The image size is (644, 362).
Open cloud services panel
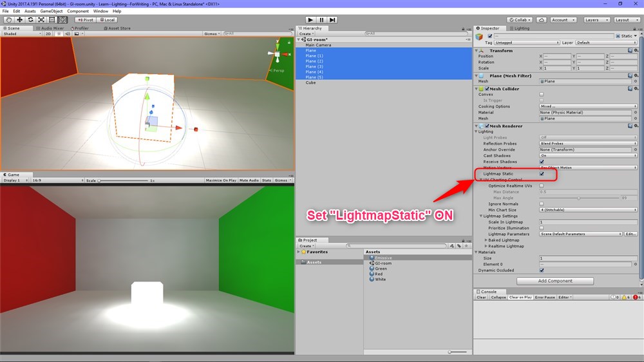pos(542,20)
